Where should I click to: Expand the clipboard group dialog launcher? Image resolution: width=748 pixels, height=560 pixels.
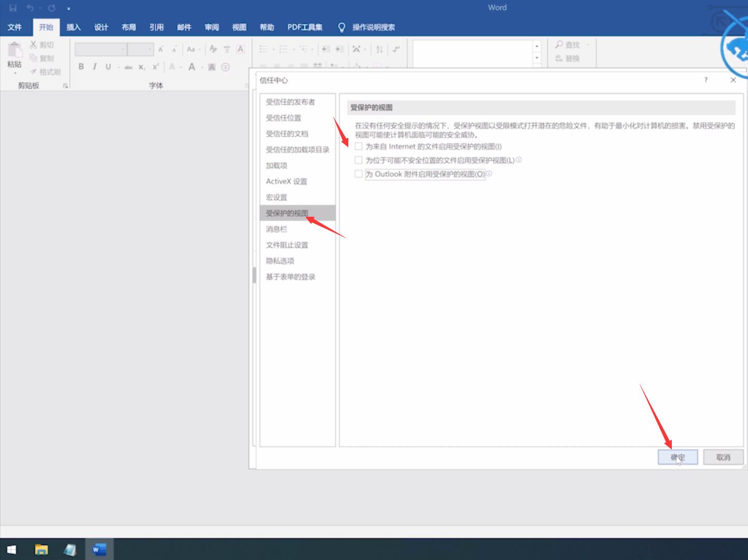coord(65,86)
